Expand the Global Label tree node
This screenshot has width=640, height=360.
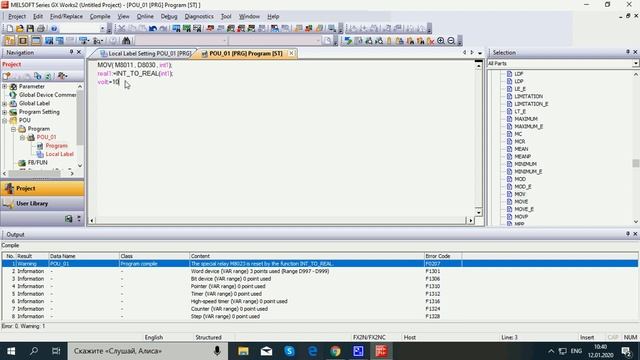coord(5,104)
